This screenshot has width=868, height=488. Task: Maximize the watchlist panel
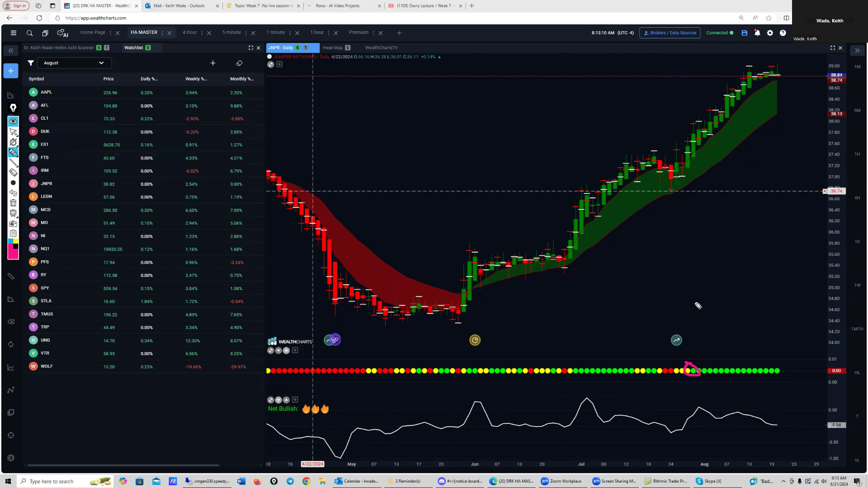point(251,48)
